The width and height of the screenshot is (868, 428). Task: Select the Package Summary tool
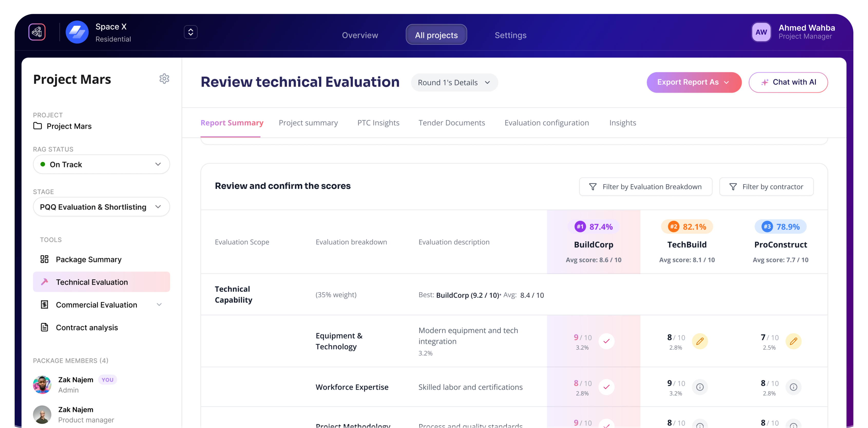88,259
